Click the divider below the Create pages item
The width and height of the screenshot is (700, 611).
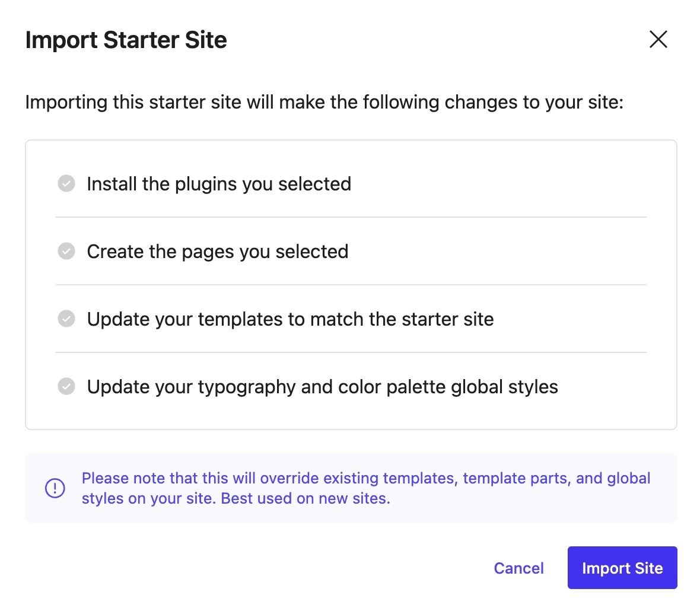click(x=351, y=285)
